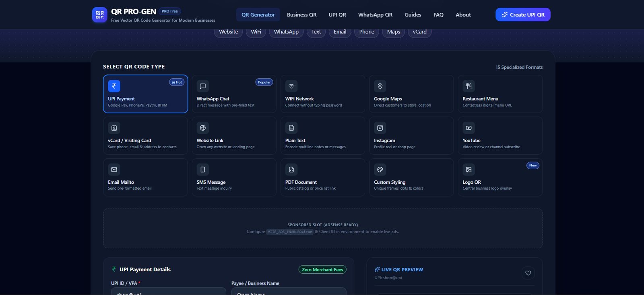
Task: Open the FAQ nav link
Action: pyautogui.click(x=438, y=15)
